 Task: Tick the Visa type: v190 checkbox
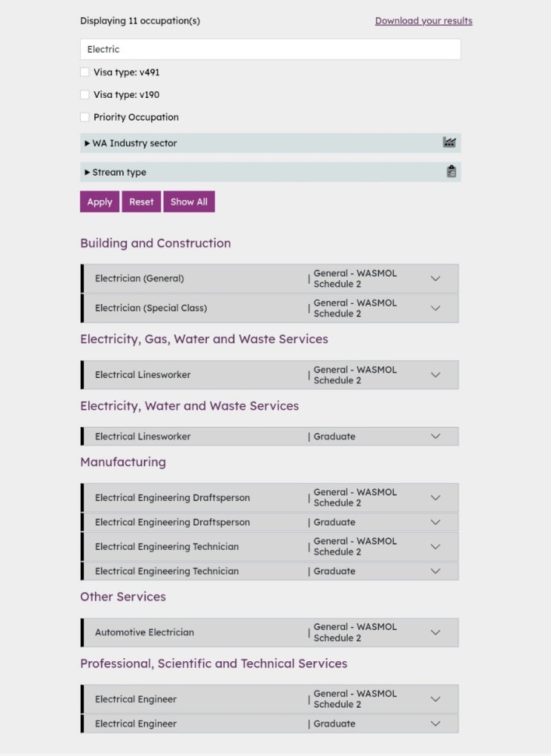tap(85, 95)
